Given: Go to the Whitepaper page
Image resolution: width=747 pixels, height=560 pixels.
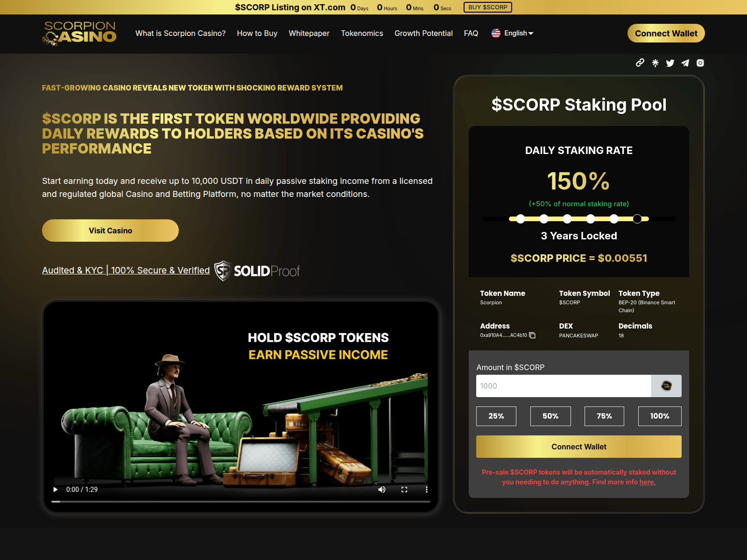Looking at the screenshot, I should pyautogui.click(x=309, y=33).
